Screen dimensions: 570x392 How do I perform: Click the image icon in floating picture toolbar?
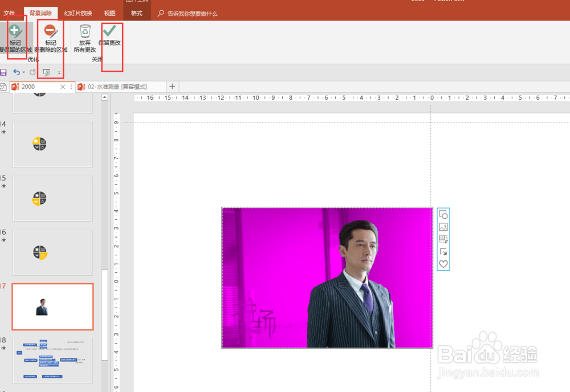(443, 227)
